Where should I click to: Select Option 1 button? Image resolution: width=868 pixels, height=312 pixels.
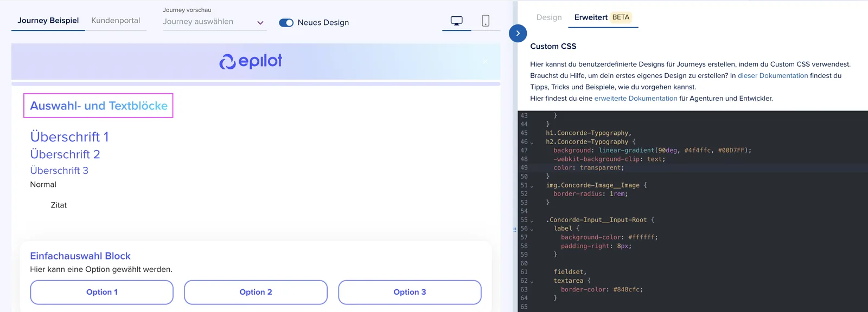point(102,292)
